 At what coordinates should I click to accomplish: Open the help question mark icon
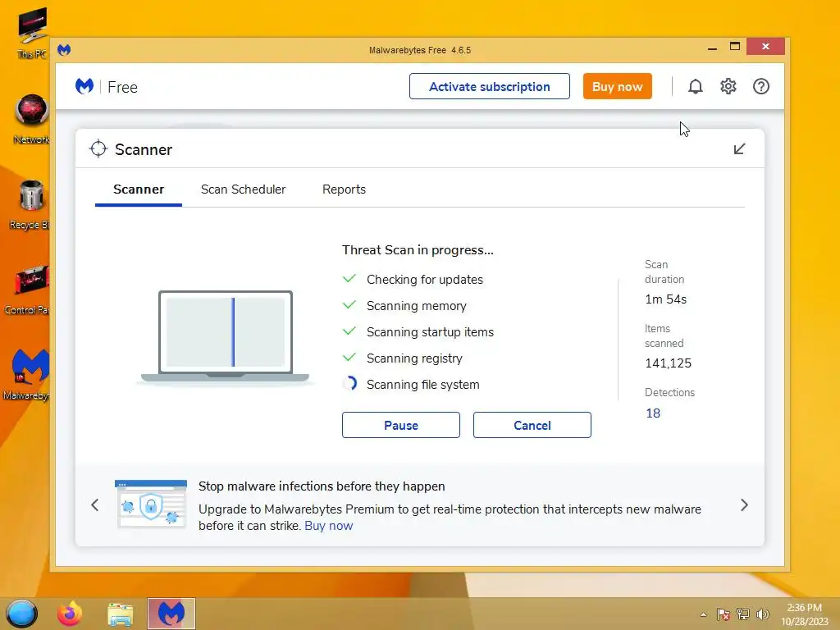coord(760,86)
